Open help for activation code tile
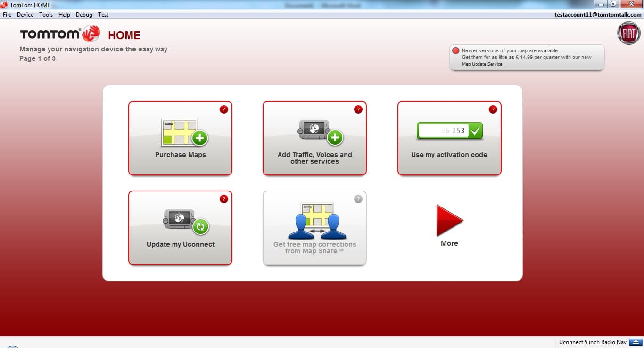Viewport: 644px width, 348px height. pyautogui.click(x=493, y=109)
